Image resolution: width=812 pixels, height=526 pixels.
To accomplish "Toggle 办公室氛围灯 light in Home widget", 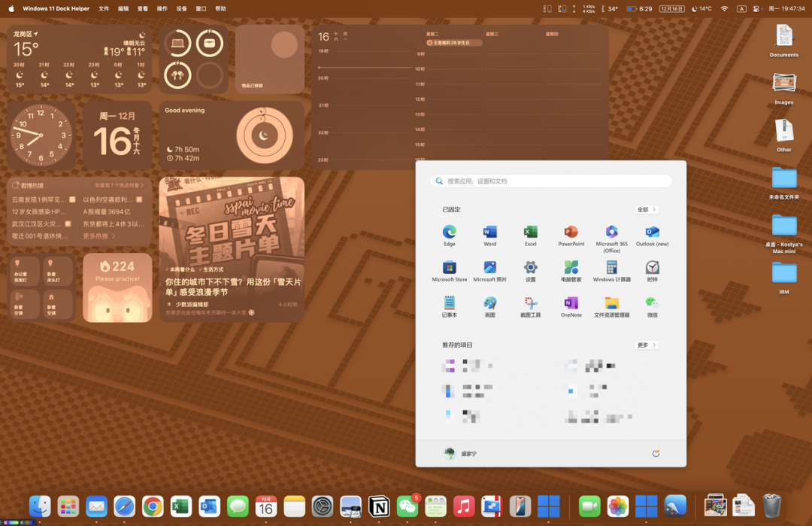I will (24, 270).
